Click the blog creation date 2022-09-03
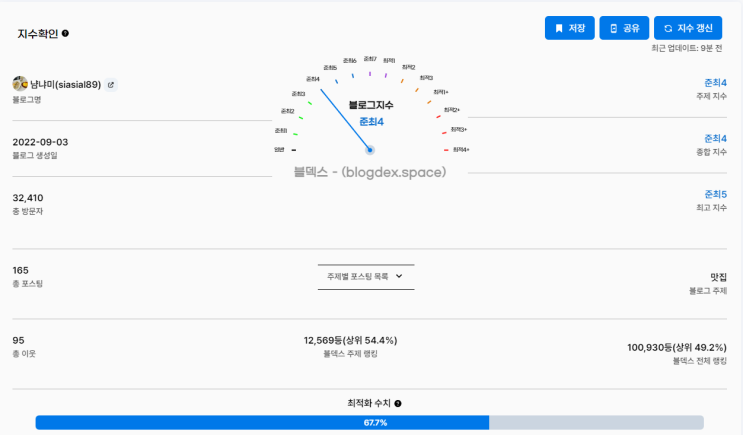This screenshot has width=743, height=435. pyautogui.click(x=40, y=142)
